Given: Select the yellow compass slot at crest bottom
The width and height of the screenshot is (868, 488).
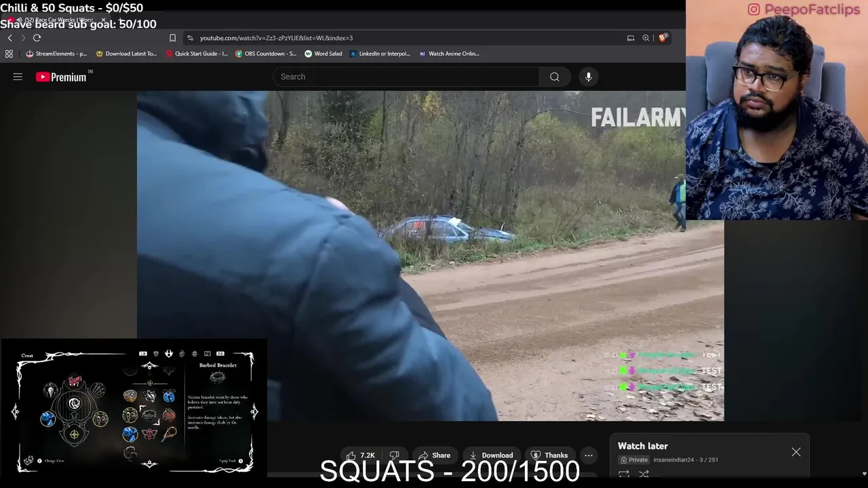Looking at the screenshot, I should click(74, 434).
